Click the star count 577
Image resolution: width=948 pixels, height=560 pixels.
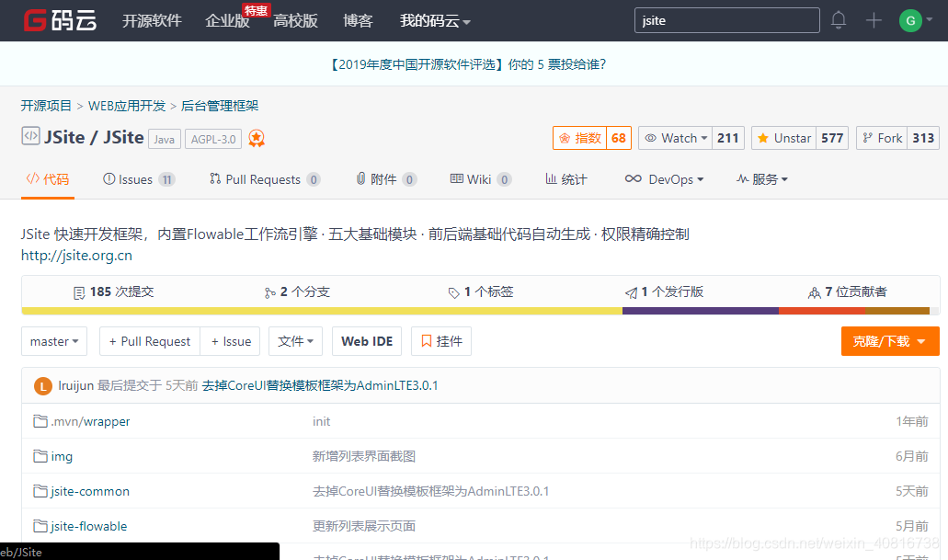click(x=832, y=138)
